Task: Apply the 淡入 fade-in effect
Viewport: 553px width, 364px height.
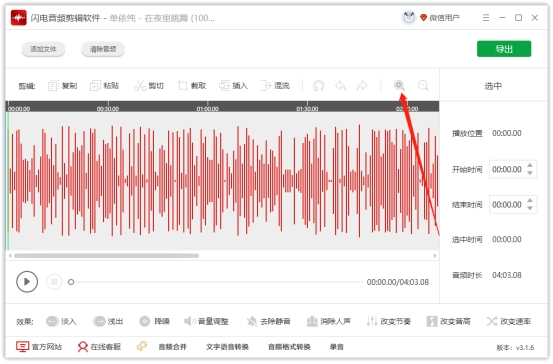Action: click(x=61, y=321)
